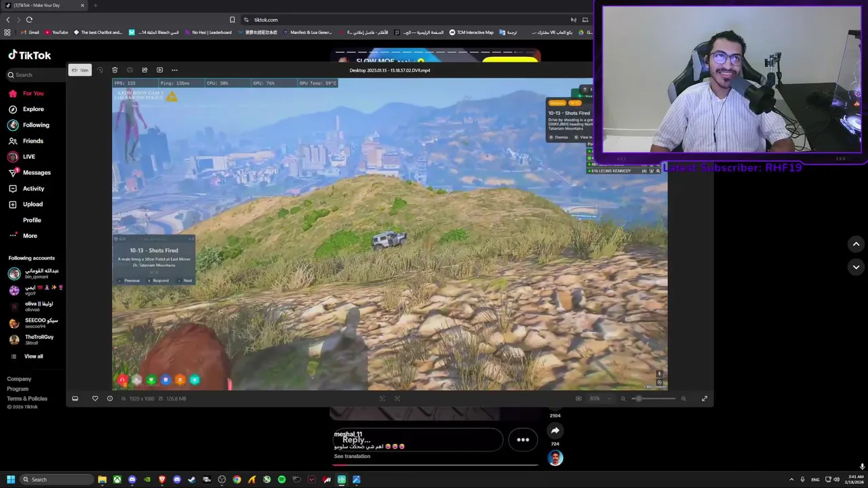Viewport: 868px width, 488px height.
Task: Click See translation under the comment
Action: [352, 456]
